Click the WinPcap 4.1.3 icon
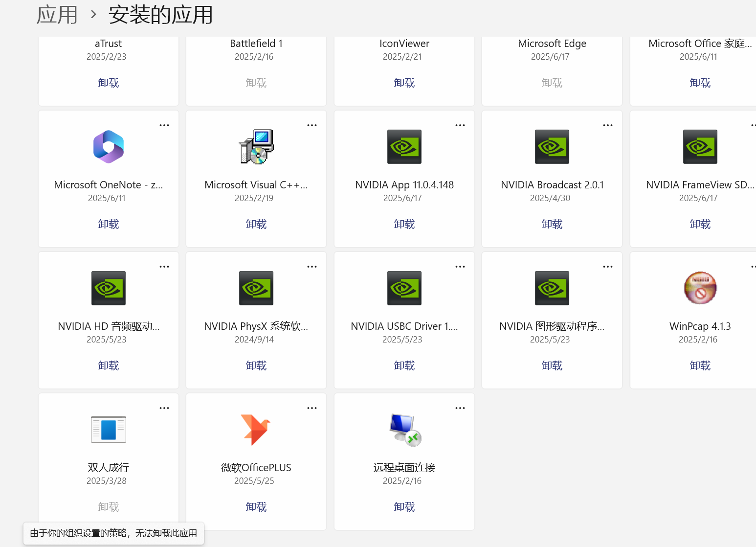Screen dimensions: 756x547 click(700, 288)
